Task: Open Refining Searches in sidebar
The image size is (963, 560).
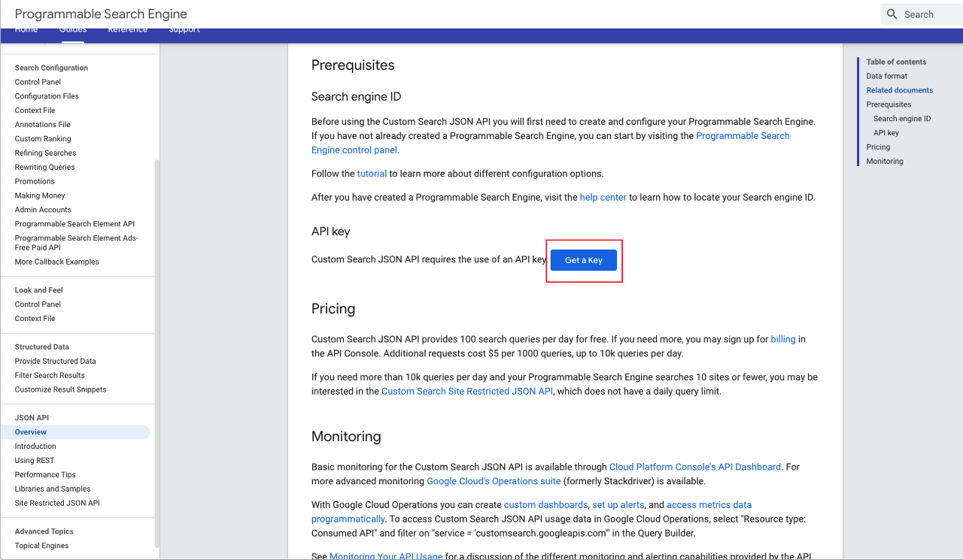Action: pyautogui.click(x=45, y=153)
